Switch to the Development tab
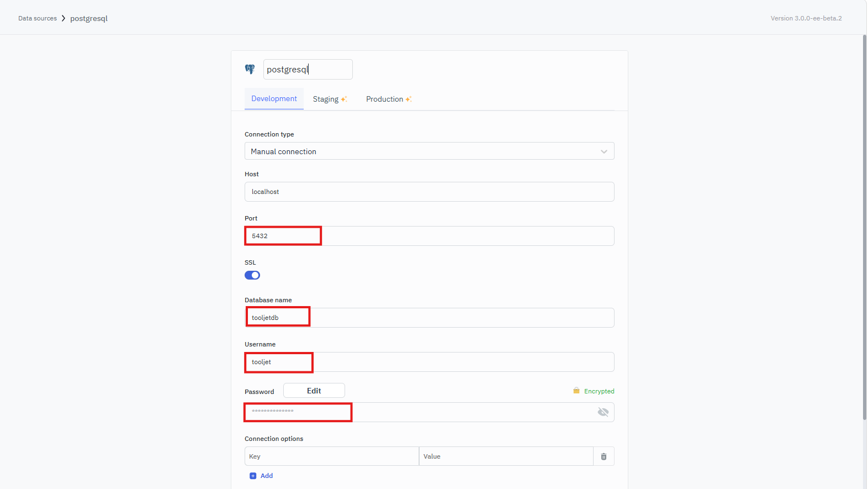Screen dimensions: 868x489 click(274, 98)
